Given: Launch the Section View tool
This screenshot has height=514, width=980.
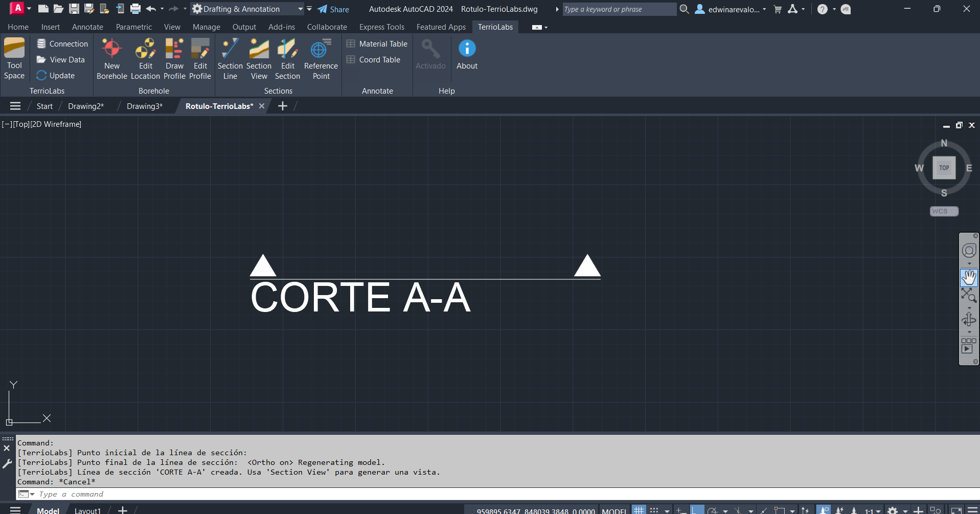Looking at the screenshot, I should pos(259,59).
